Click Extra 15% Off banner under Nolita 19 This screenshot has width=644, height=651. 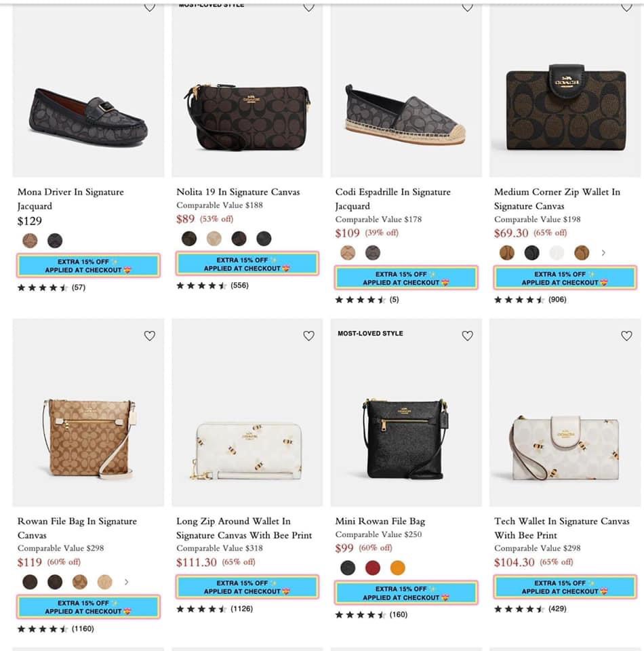tap(247, 264)
